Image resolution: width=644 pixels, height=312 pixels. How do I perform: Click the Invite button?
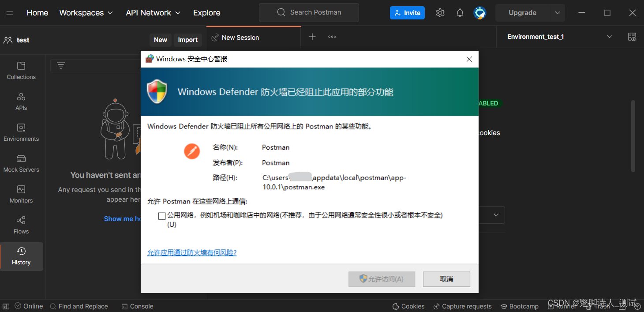click(x=407, y=13)
